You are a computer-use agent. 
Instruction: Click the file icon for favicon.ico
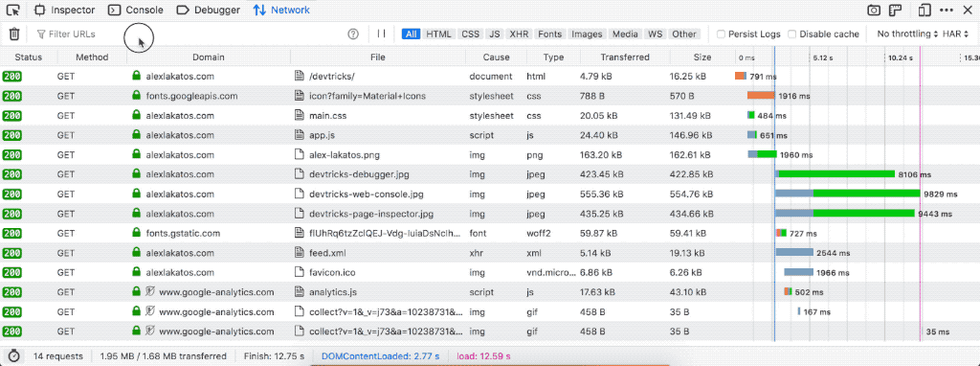click(x=299, y=272)
